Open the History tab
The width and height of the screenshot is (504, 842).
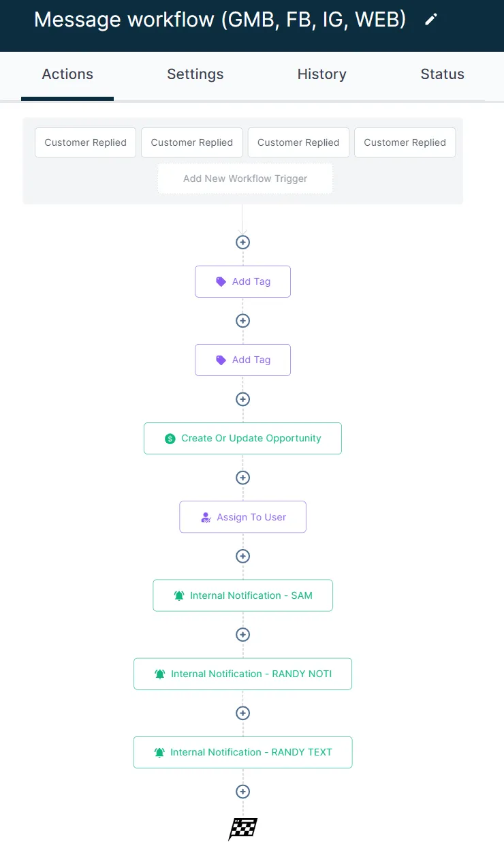tap(321, 74)
